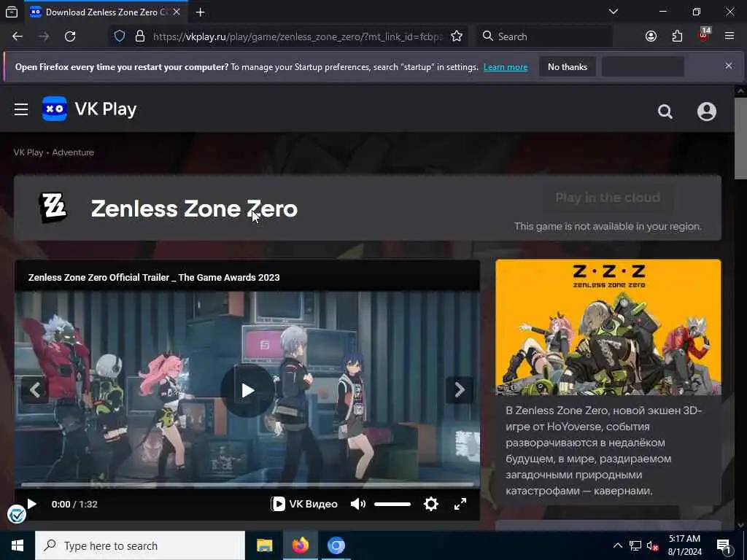The height and width of the screenshot is (560, 747).
Task: Open VK Play site search magnifier
Action: [x=665, y=112]
